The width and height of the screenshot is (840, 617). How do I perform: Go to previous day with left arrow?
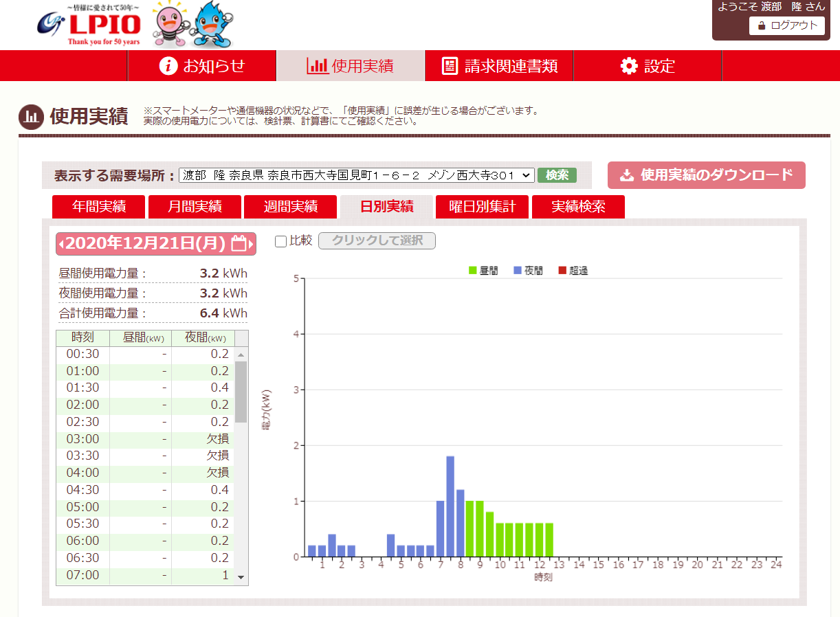coord(62,244)
